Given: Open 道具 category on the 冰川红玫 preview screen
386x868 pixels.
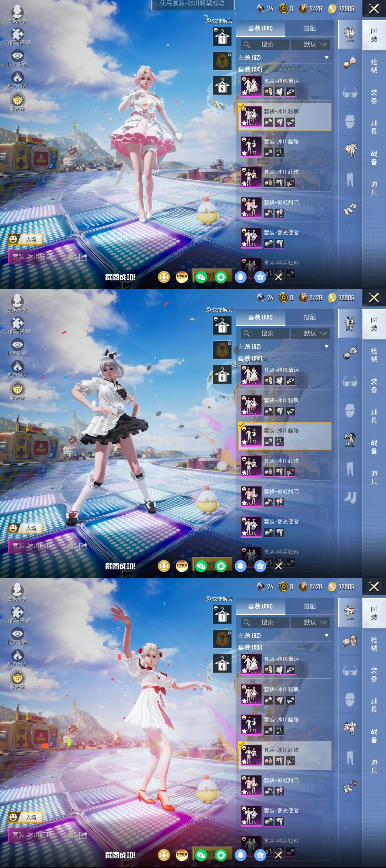Looking at the screenshot, I should tap(374, 767).
